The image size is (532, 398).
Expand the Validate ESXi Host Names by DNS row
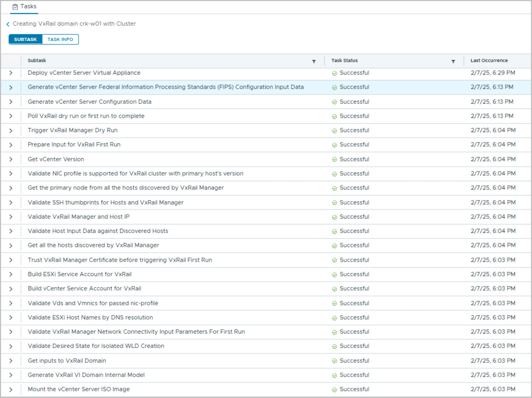click(11, 317)
